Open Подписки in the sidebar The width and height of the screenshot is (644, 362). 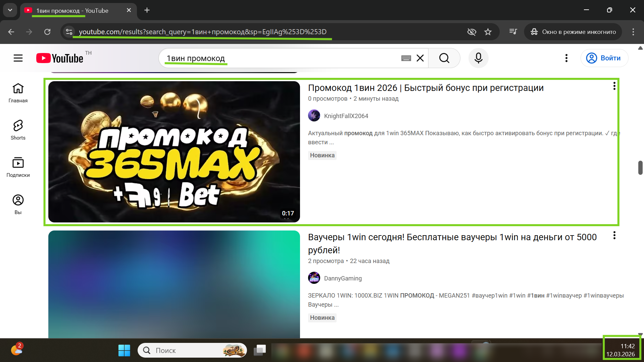(18, 167)
